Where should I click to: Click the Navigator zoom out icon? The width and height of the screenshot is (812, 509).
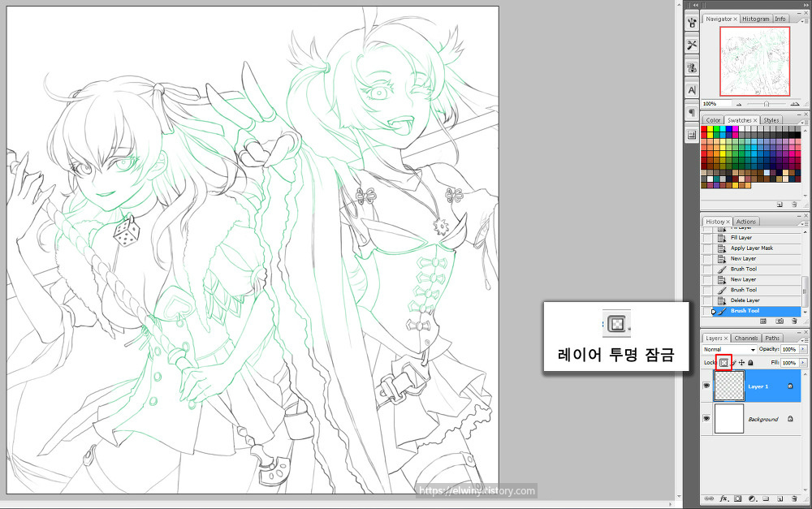pyautogui.click(x=739, y=104)
